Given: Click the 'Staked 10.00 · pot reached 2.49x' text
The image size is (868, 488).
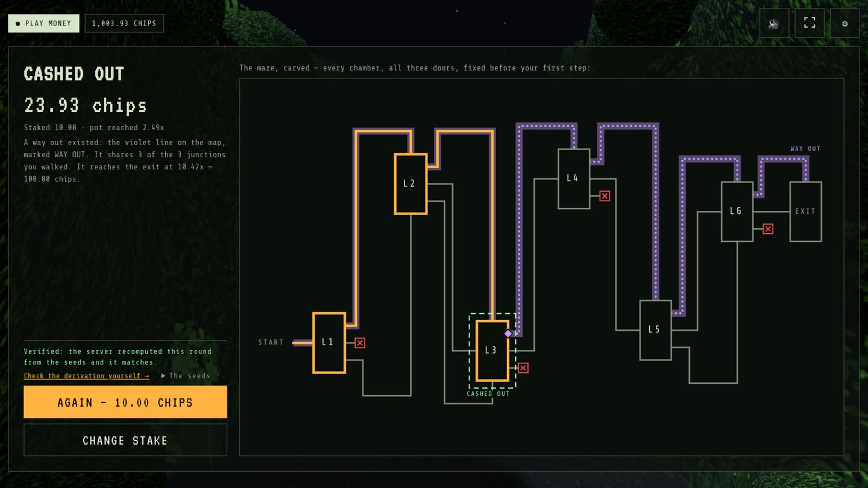Looking at the screenshot, I should point(94,128).
